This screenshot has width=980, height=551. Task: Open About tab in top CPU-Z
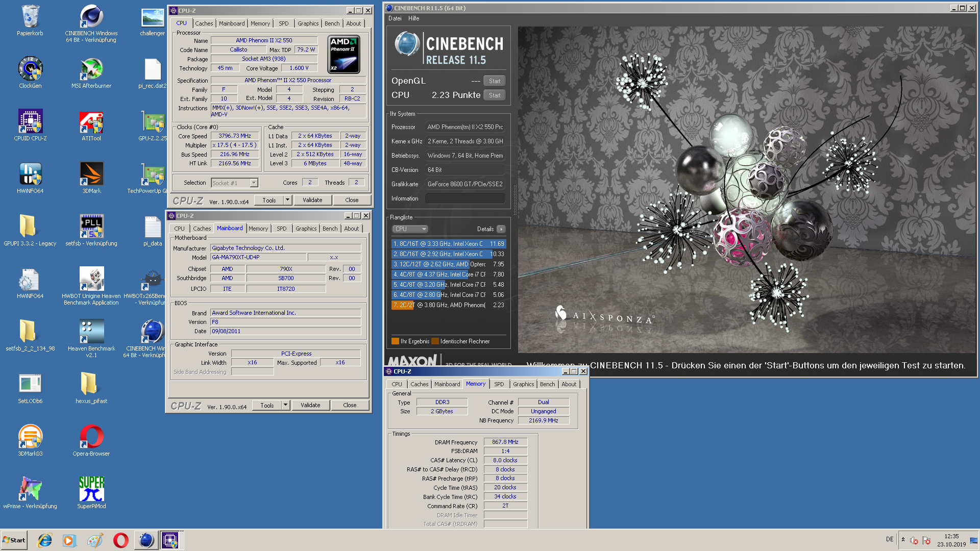point(354,23)
